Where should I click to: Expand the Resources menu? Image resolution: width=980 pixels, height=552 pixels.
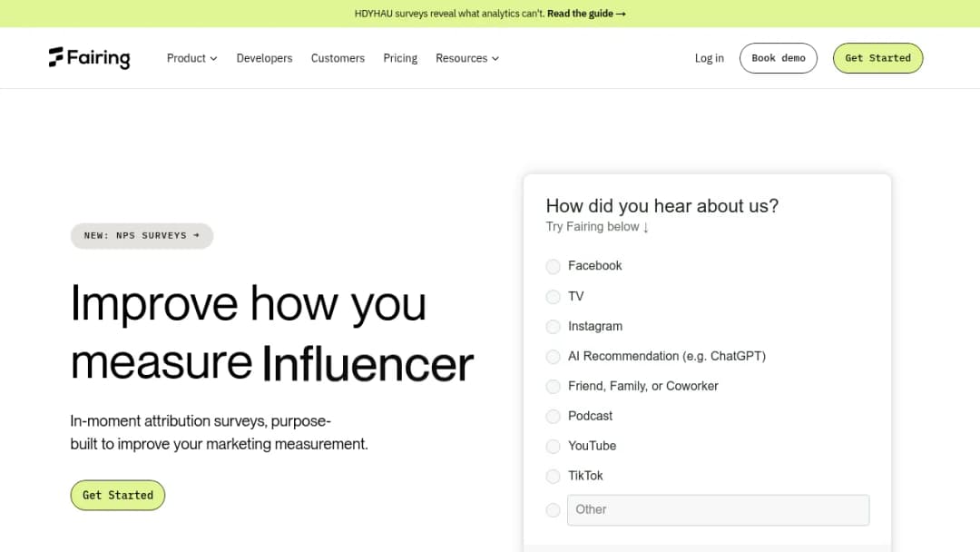[467, 58]
